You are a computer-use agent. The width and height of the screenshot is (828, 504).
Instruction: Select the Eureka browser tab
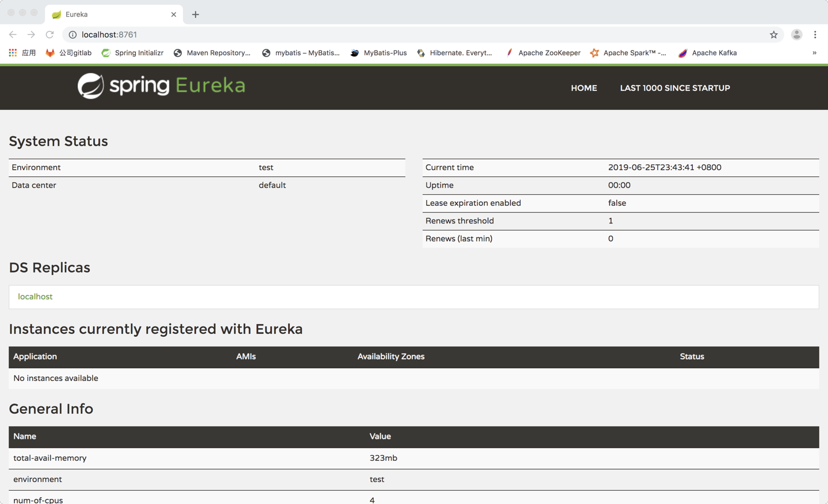point(114,14)
